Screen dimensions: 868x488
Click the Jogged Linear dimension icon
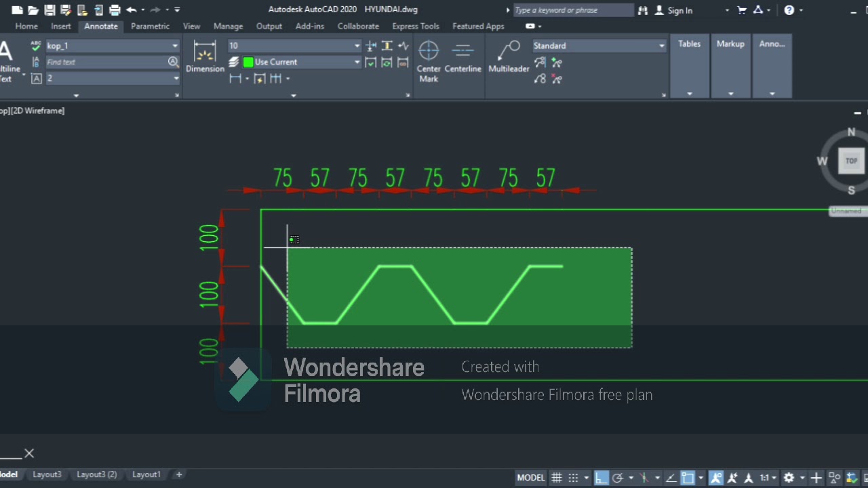[x=403, y=45]
